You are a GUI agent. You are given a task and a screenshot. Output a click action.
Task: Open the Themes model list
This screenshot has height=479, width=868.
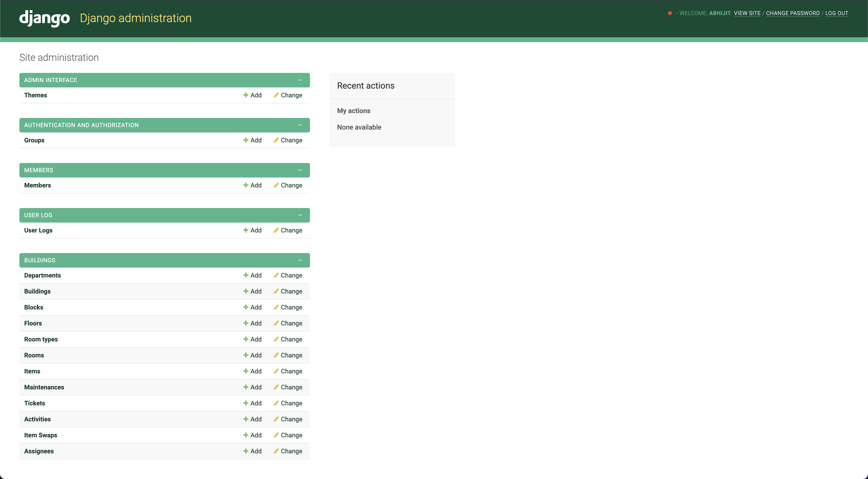point(35,95)
